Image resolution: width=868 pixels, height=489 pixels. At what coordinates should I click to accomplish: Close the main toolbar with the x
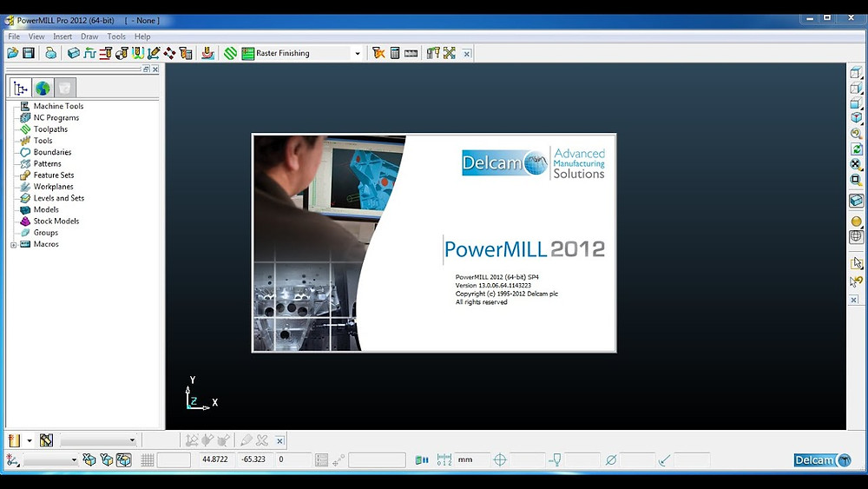coord(467,54)
